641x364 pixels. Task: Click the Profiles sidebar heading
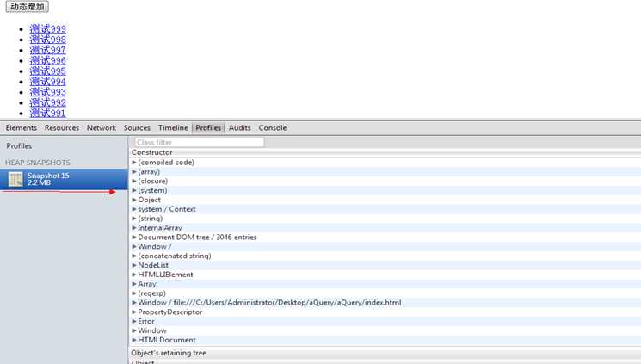(x=19, y=146)
